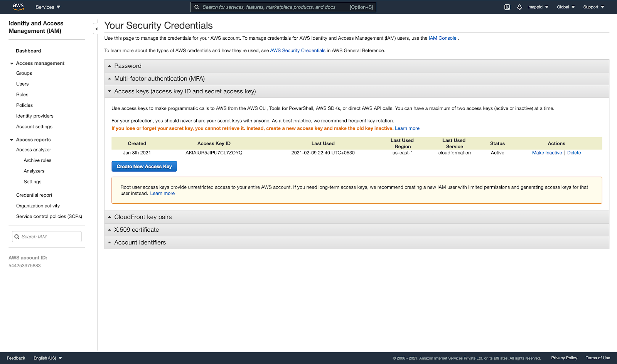The width and height of the screenshot is (617, 364).
Task: Click the AWS account ID 544253975883
Action: (25, 266)
